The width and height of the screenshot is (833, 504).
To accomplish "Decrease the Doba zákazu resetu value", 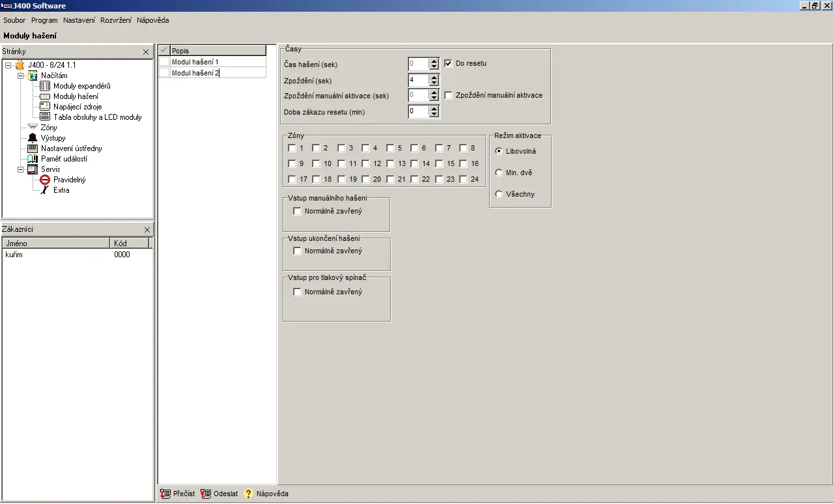I will 434,115.
